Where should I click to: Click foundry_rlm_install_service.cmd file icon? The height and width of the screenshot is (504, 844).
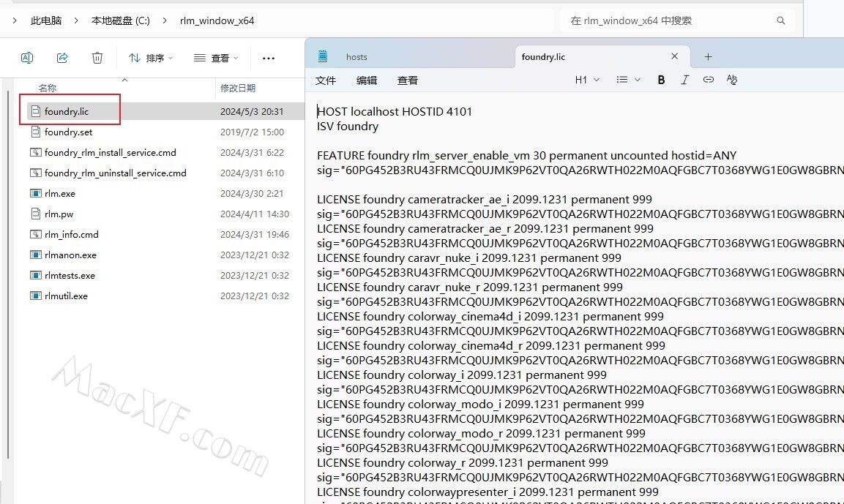36,152
